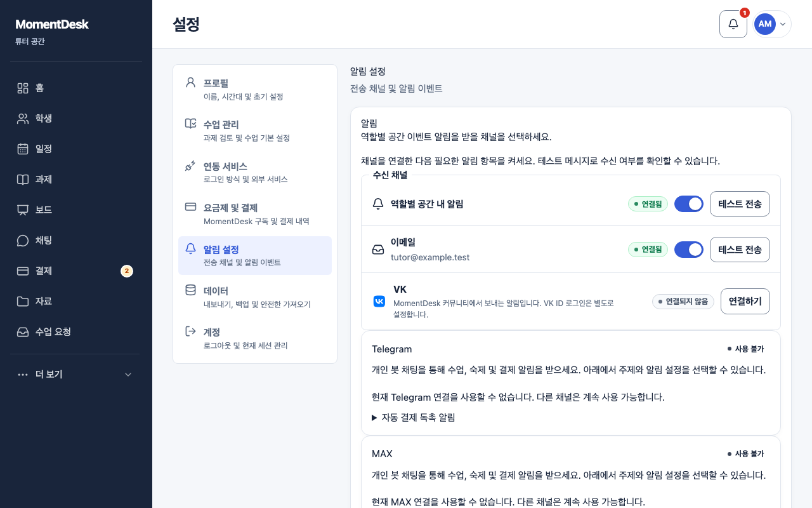
Task: Click the VK logo icon
Action: pyautogui.click(x=379, y=301)
